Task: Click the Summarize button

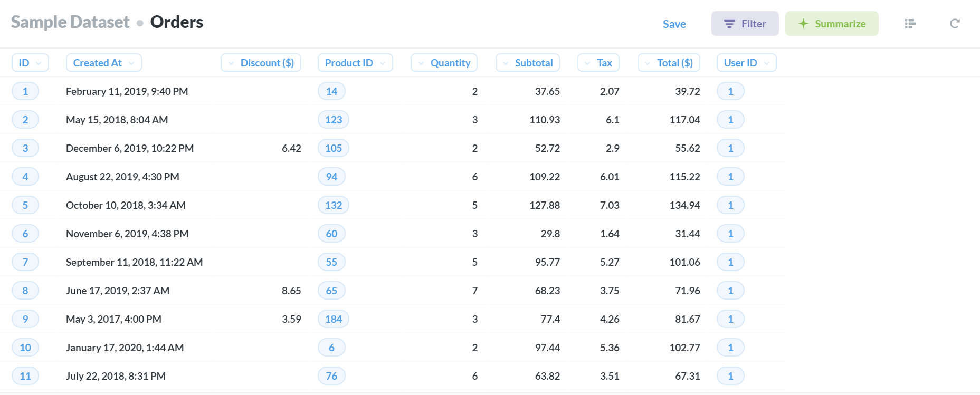Action: [832, 24]
